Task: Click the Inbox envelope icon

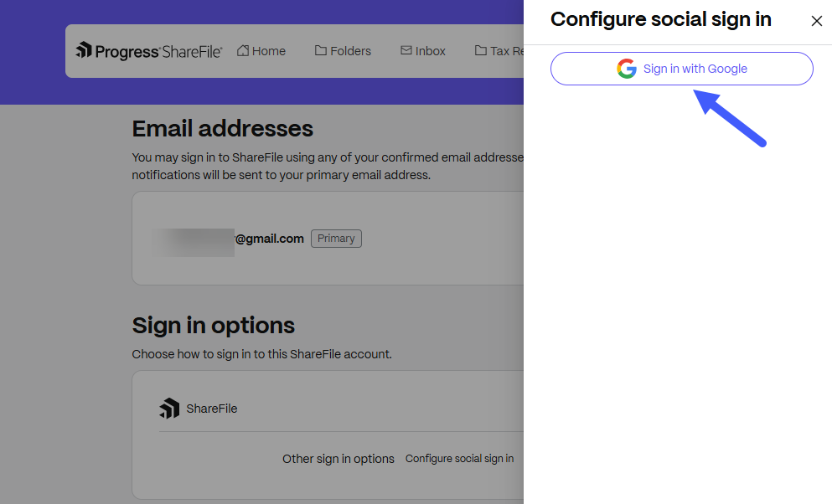Action: (406, 50)
